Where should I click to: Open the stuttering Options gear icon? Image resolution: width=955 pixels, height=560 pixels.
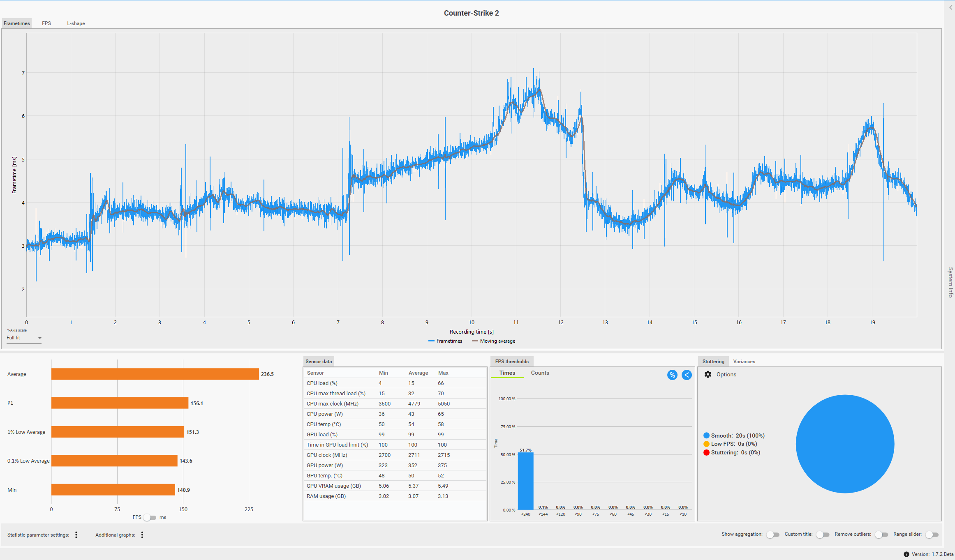(x=708, y=374)
